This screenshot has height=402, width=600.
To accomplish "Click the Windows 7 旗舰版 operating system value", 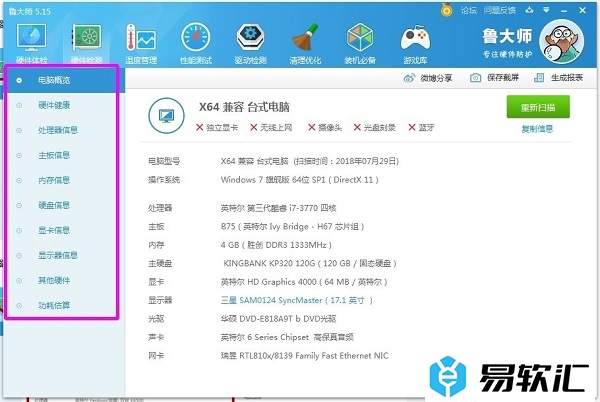I will click(x=299, y=180).
